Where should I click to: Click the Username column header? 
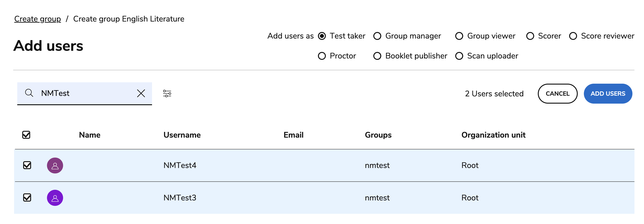click(x=182, y=135)
